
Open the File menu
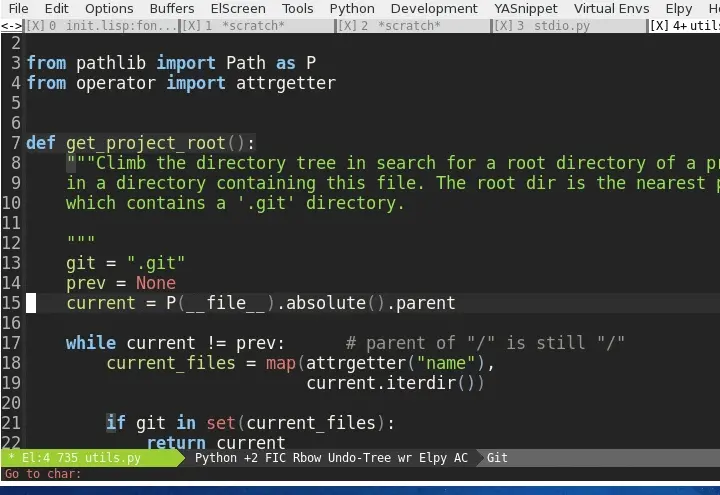[18, 8]
